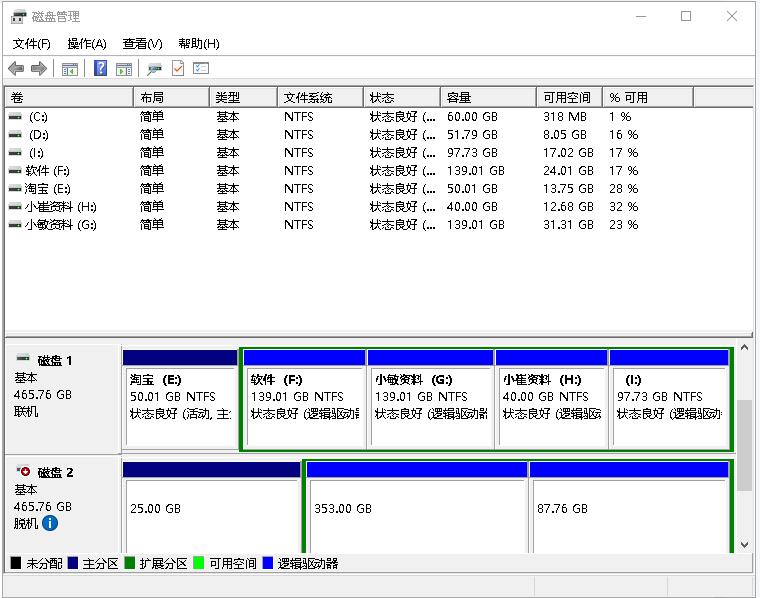The width and height of the screenshot is (760, 598).
Task: Toggle the show/hide console tree icon
Action: point(70,69)
